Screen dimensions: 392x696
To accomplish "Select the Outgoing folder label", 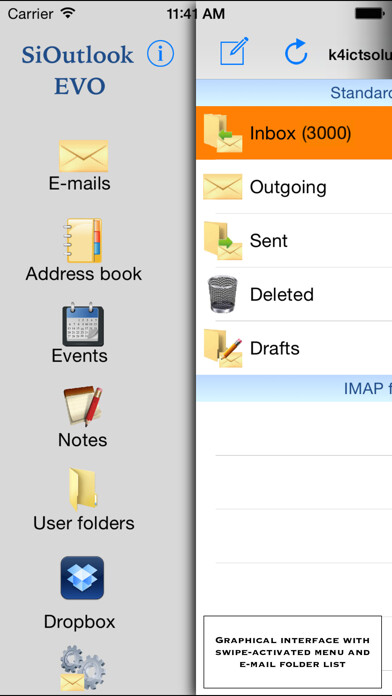I will click(x=288, y=187).
